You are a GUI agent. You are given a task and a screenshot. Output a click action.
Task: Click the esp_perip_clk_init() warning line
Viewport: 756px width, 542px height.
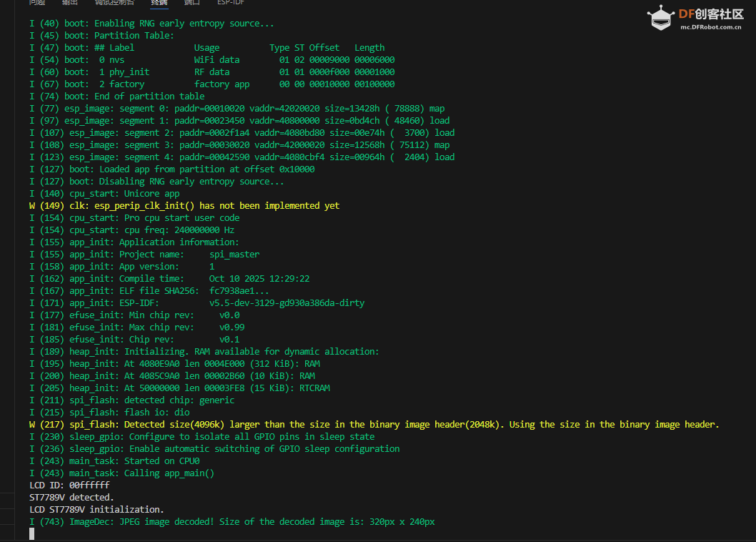(184, 206)
